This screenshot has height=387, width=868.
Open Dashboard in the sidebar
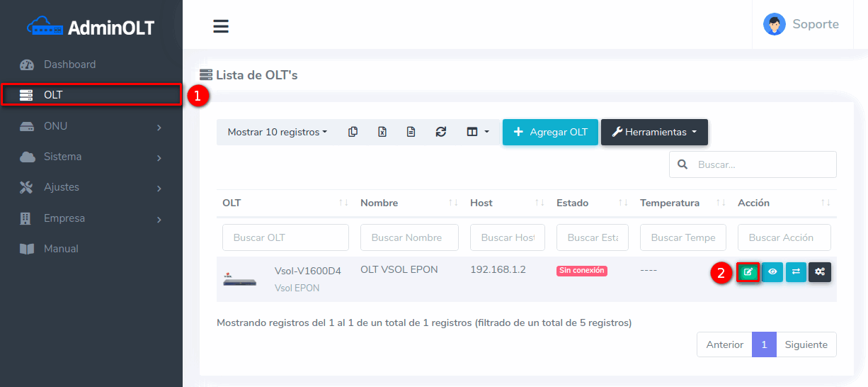tap(69, 64)
